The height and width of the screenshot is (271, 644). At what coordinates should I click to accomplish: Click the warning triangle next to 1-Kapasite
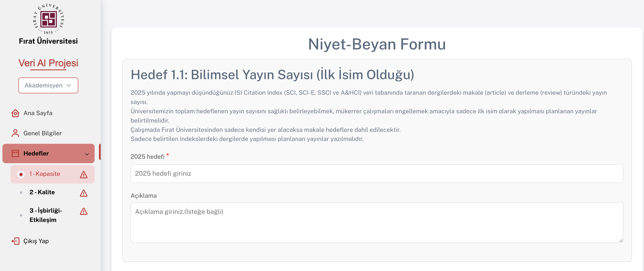(83, 175)
